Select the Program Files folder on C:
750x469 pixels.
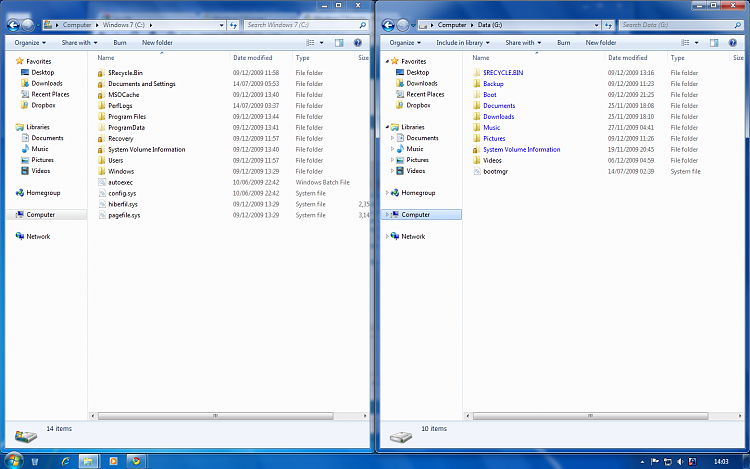point(127,117)
